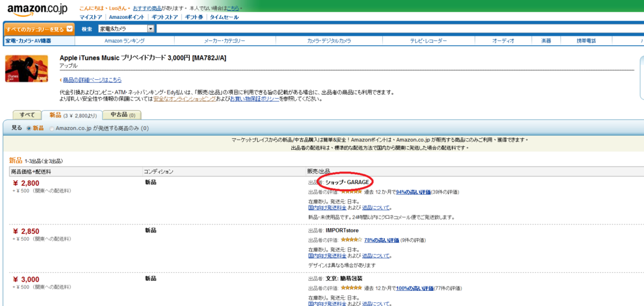Open 国内向け発送料金 link under ショップ・GARAGE

(x=327, y=208)
